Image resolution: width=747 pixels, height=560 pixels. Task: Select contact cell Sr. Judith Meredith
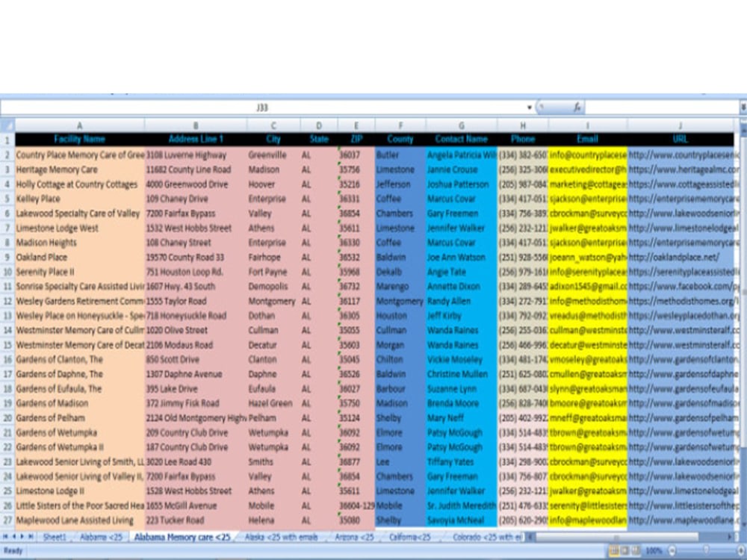pyautogui.click(x=461, y=505)
